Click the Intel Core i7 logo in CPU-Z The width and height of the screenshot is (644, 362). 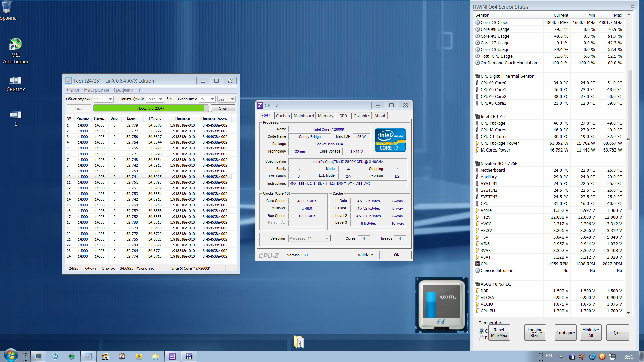[390, 140]
